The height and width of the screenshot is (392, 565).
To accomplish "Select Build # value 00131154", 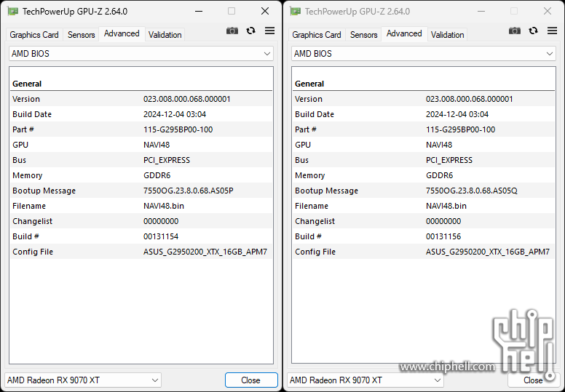I will tap(161, 236).
